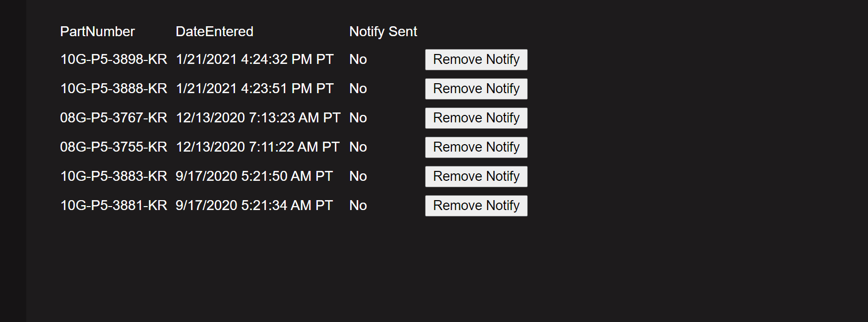Screen dimensions: 868x322
Task: Select part number text 10G-P5-3888-KR
Action: point(114,89)
